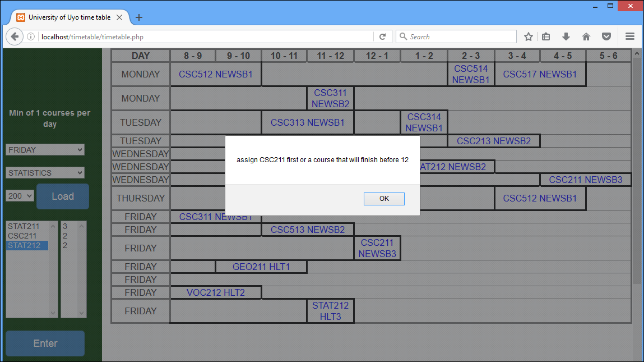The width and height of the screenshot is (644, 362).
Task: Open the 200 level dropdown
Action: tap(20, 196)
